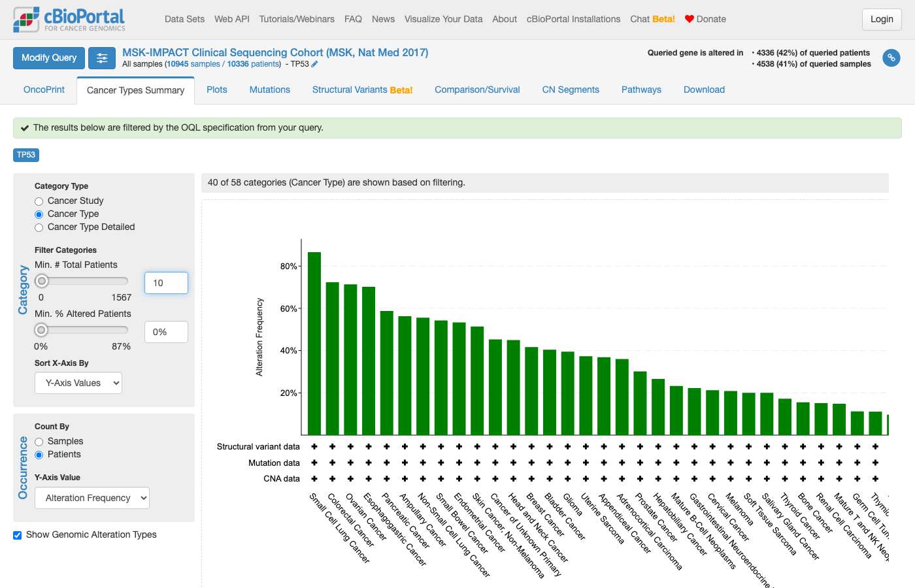The width and height of the screenshot is (915, 588).
Task: Open the CN Segments tab
Action: click(x=571, y=90)
